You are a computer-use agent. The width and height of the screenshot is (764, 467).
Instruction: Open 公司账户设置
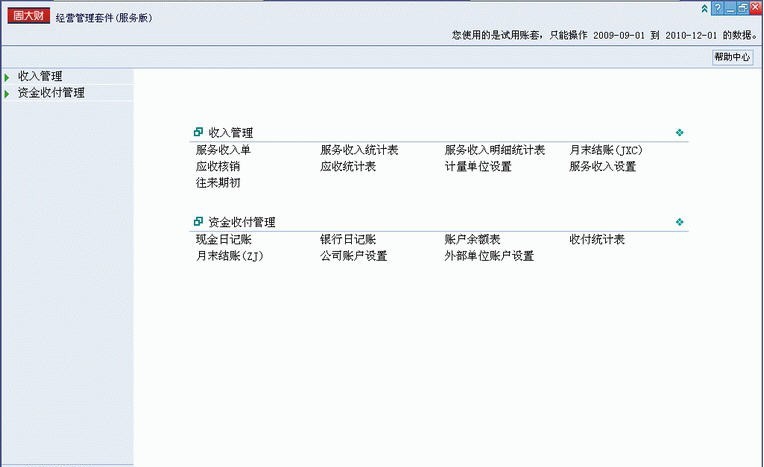pos(354,256)
